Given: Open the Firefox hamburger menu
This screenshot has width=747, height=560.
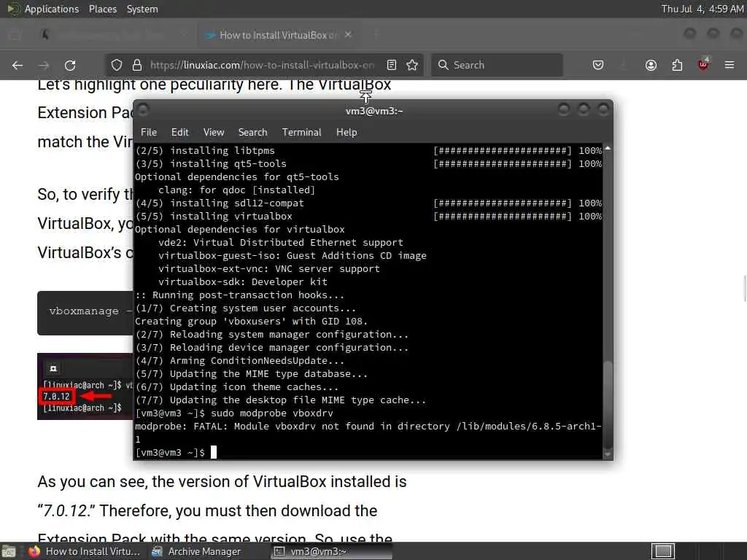Looking at the screenshot, I should pyautogui.click(x=729, y=65).
